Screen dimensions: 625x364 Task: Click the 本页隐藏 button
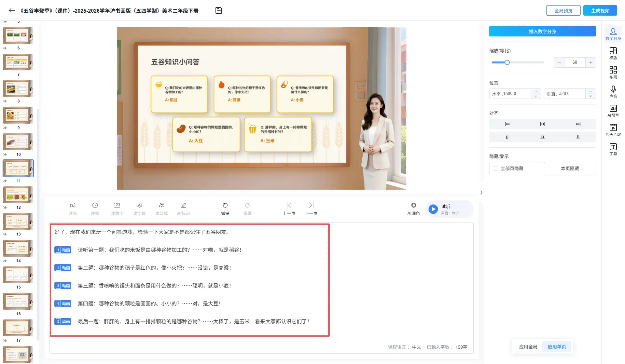tap(570, 169)
